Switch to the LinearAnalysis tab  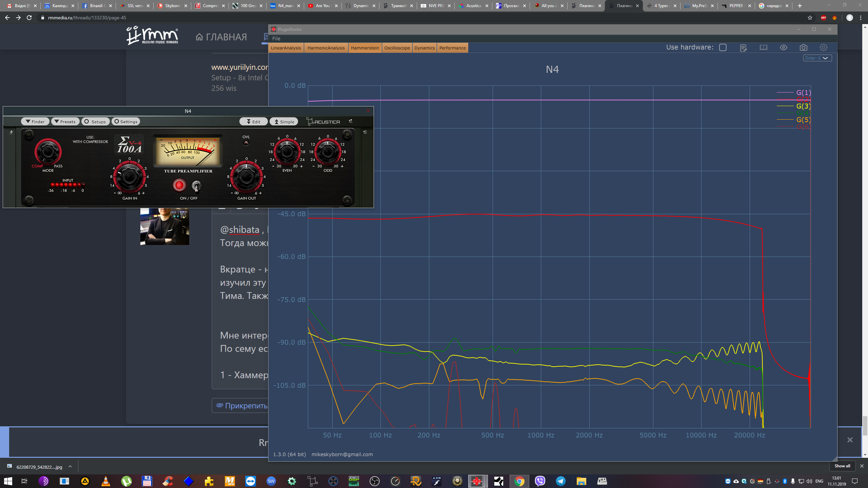(286, 48)
